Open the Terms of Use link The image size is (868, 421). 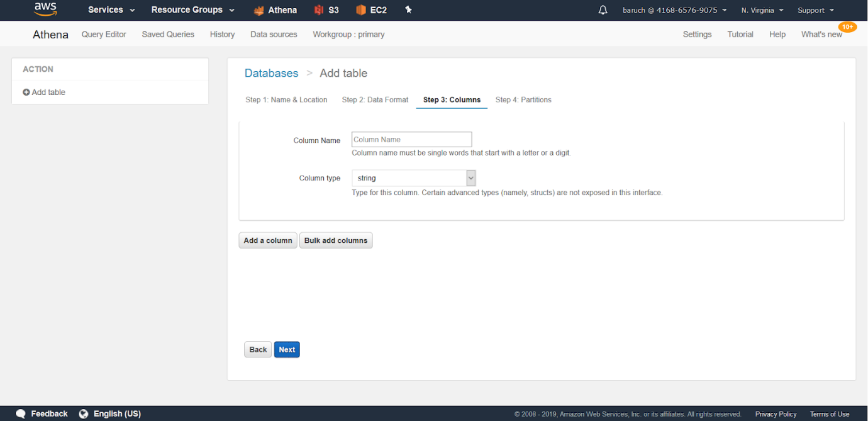click(830, 414)
